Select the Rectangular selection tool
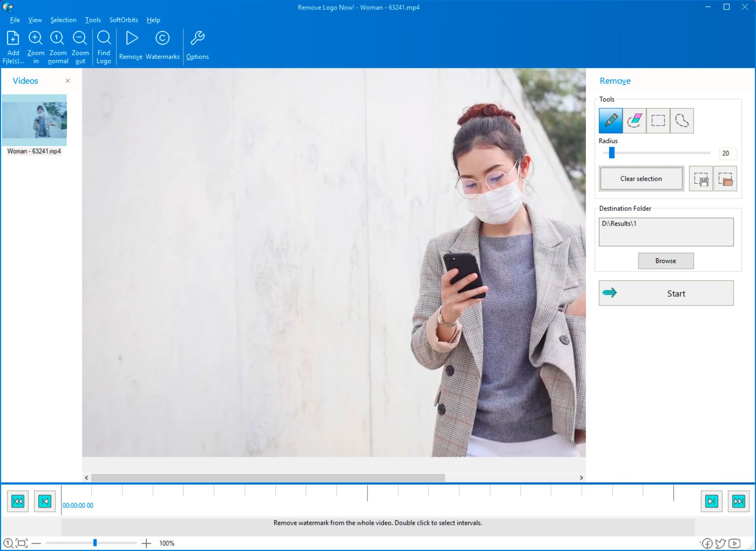The width and height of the screenshot is (756, 551). tap(658, 121)
